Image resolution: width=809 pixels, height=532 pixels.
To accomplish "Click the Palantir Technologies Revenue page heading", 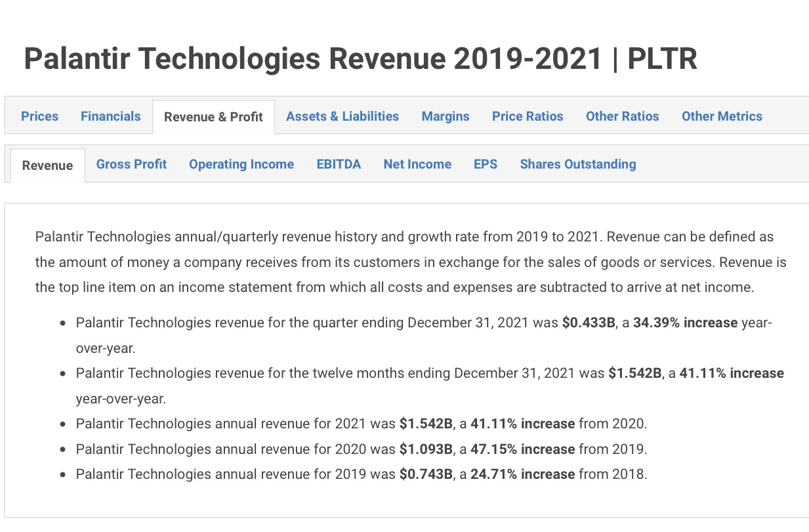I will (x=360, y=59).
